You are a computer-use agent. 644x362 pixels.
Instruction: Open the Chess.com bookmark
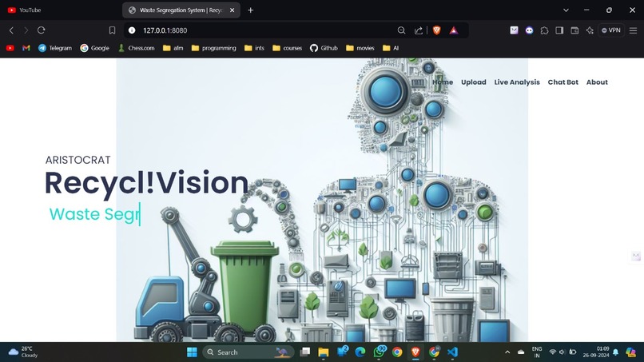[x=137, y=48]
